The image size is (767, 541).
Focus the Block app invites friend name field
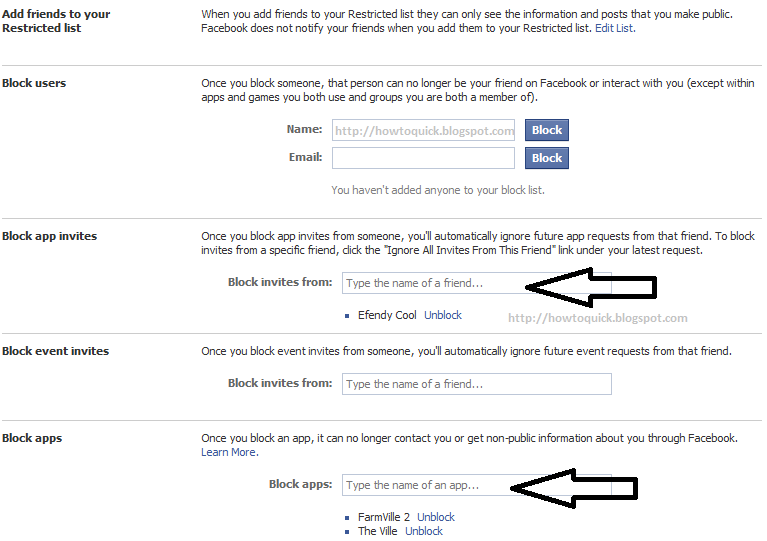click(x=476, y=283)
